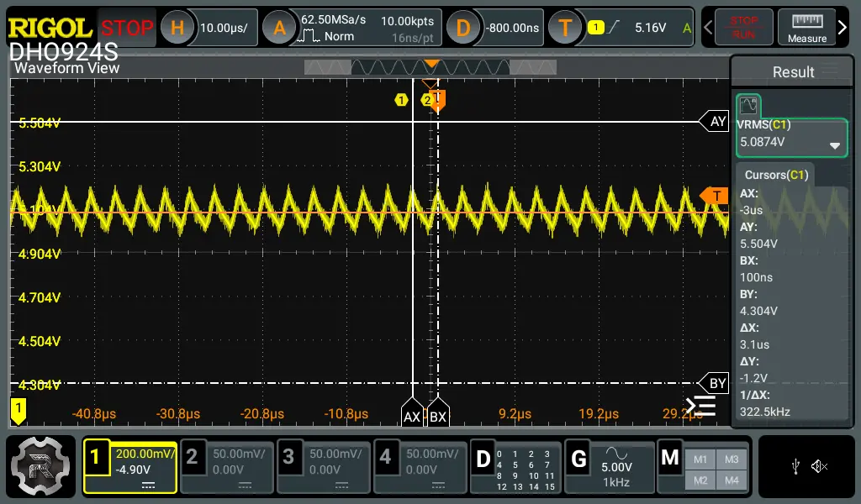Screen dimensions: 861x504
Task: Select the orange trigger level T marker
Action: 714,196
